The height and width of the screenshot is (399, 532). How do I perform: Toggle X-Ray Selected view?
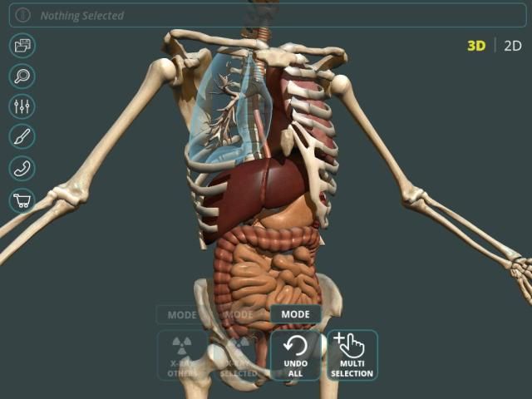tap(239, 356)
